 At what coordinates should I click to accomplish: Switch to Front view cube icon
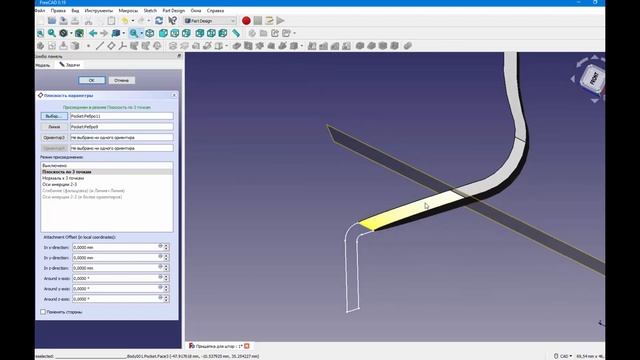(163, 33)
